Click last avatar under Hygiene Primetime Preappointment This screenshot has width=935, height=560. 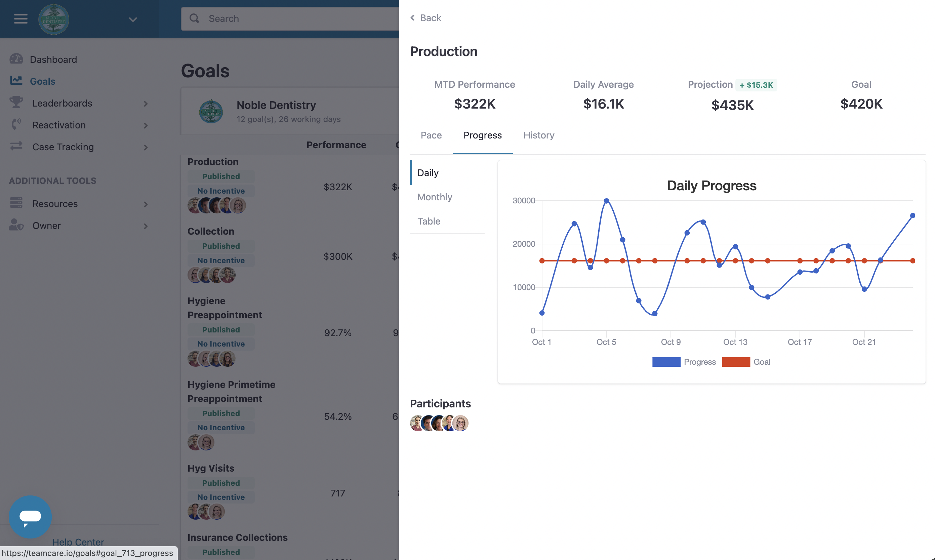coord(206,442)
